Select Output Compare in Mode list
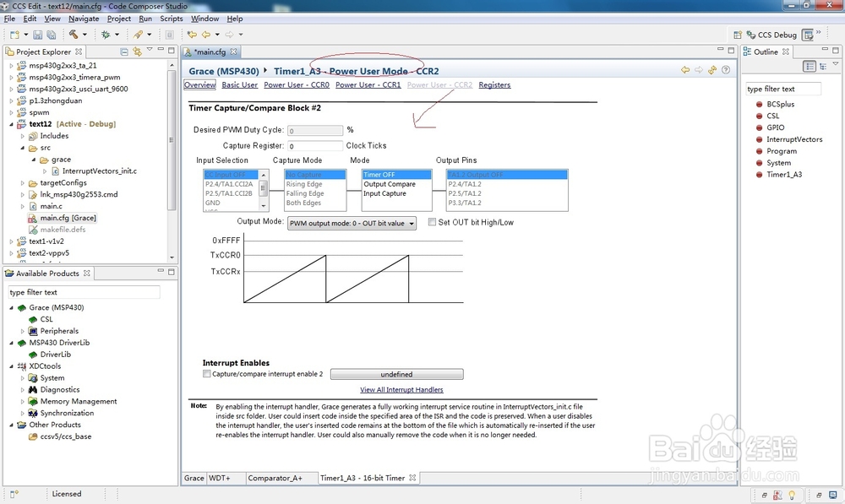The height and width of the screenshot is (504, 845). [390, 184]
